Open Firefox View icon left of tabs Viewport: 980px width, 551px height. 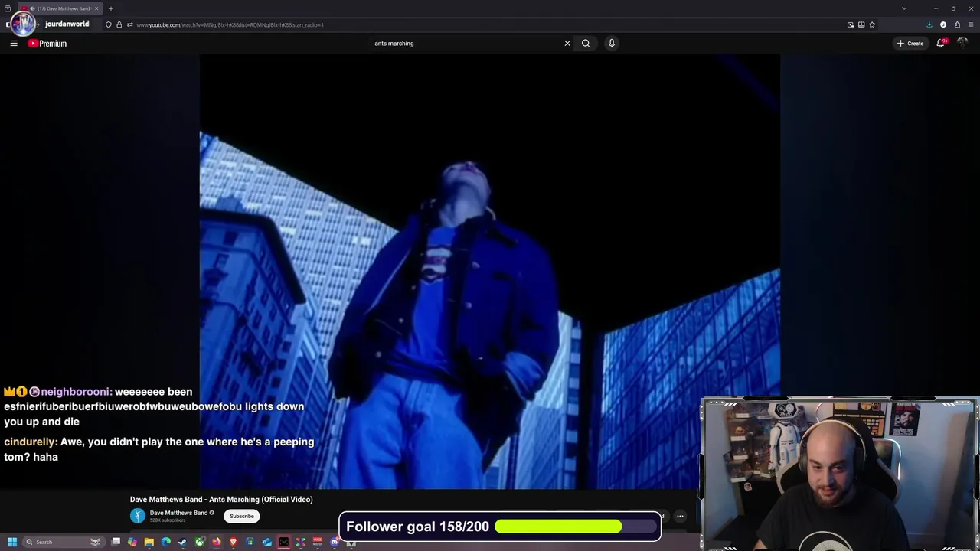(8, 8)
